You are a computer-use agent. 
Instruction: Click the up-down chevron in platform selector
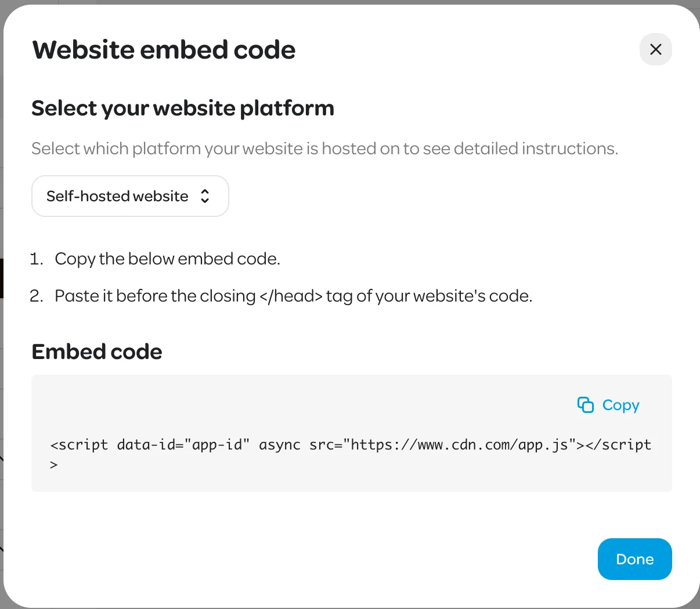pyautogui.click(x=205, y=196)
